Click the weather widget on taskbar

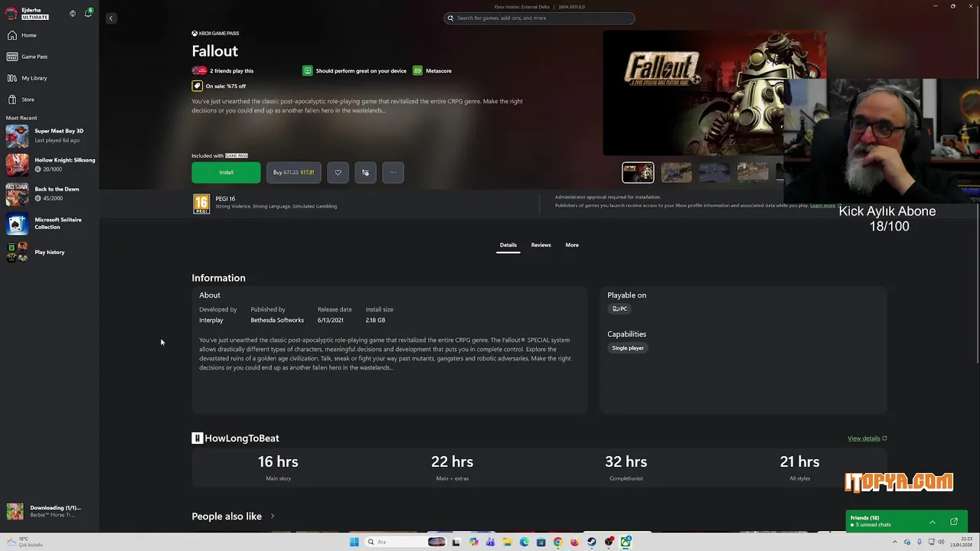coord(24,542)
